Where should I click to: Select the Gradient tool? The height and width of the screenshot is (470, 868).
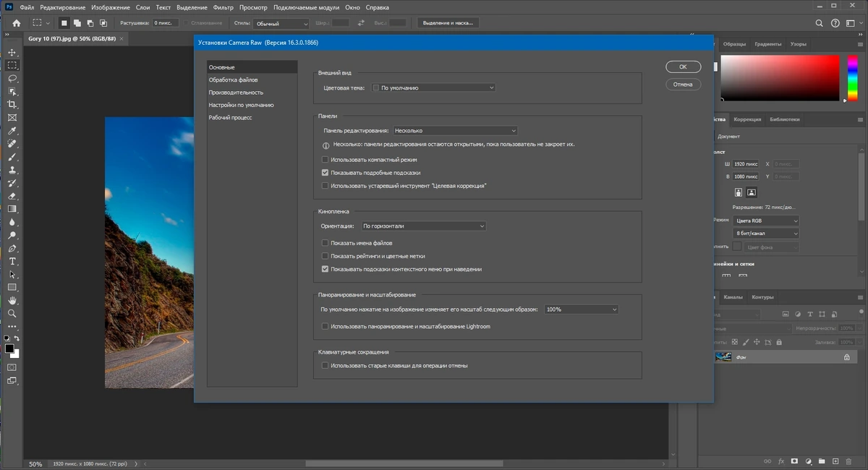coord(12,209)
